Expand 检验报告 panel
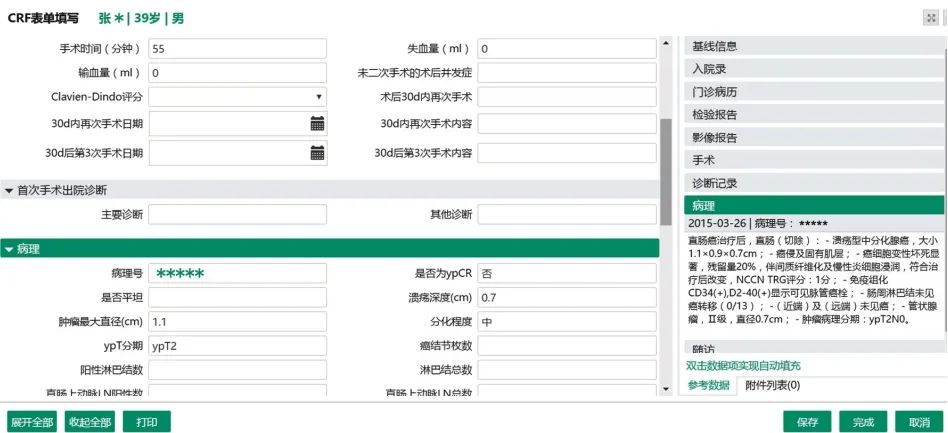 click(x=814, y=114)
